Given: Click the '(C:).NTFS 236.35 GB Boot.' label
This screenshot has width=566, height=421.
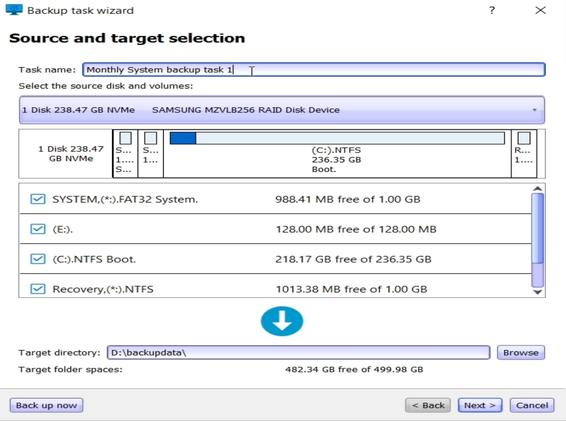Looking at the screenshot, I should [x=336, y=160].
